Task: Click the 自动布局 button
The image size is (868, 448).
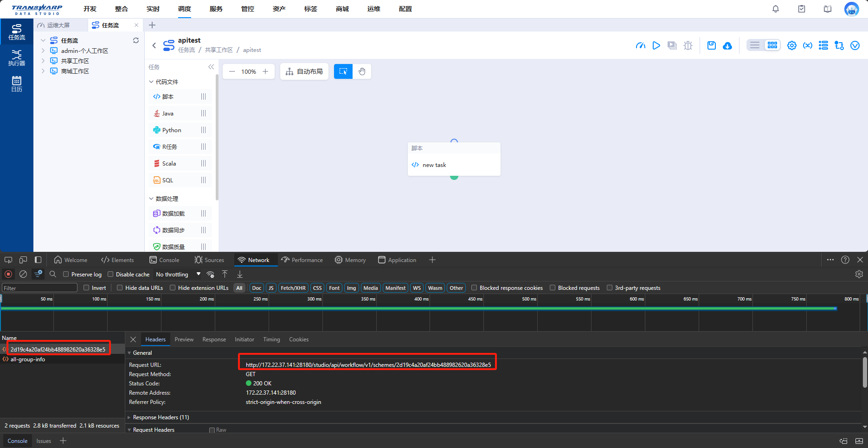Action: (x=304, y=71)
